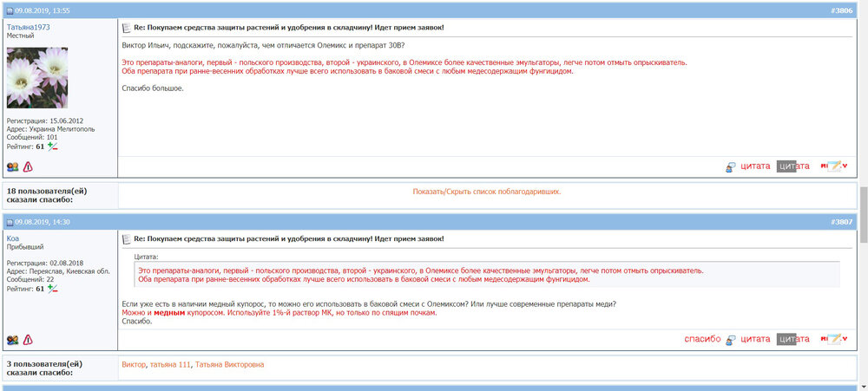Viewport: 868px width, 391px height.
Task: Click text 'Адрес: Украина Мелитополь'
Action: 51,129
